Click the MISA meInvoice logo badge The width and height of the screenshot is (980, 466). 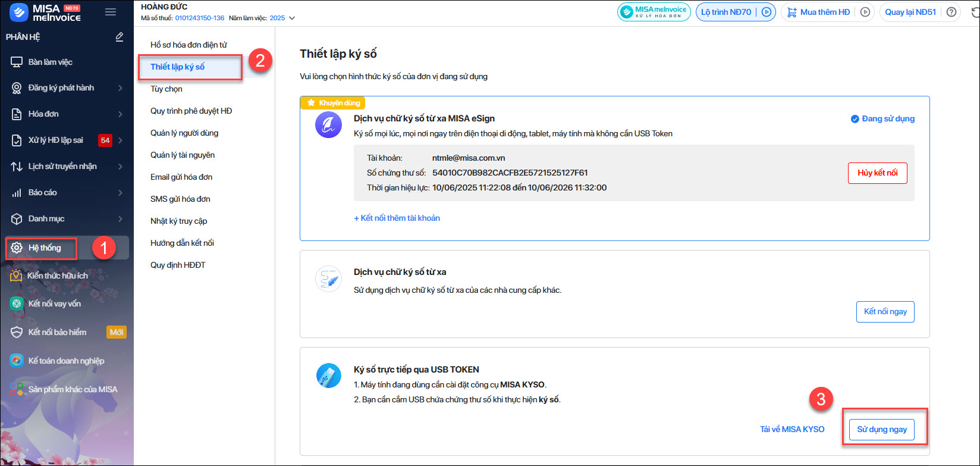point(654,12)
